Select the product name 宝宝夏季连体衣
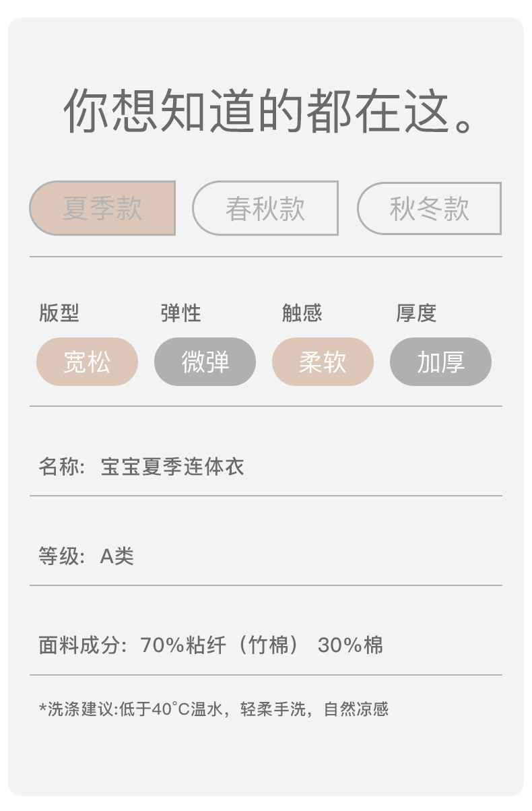This screenshot has width=532, height=811. [172, 467]
